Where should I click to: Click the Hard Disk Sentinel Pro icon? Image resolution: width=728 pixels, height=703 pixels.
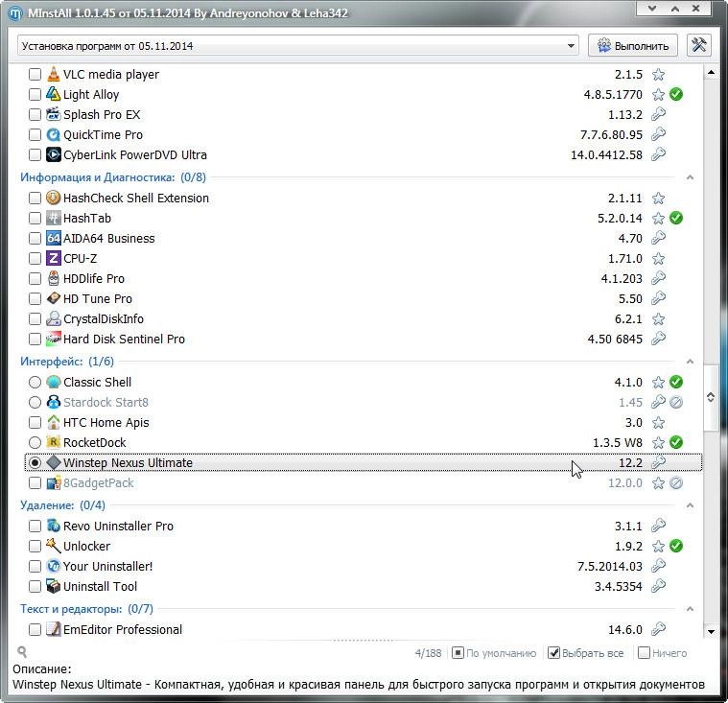(54, 339)
